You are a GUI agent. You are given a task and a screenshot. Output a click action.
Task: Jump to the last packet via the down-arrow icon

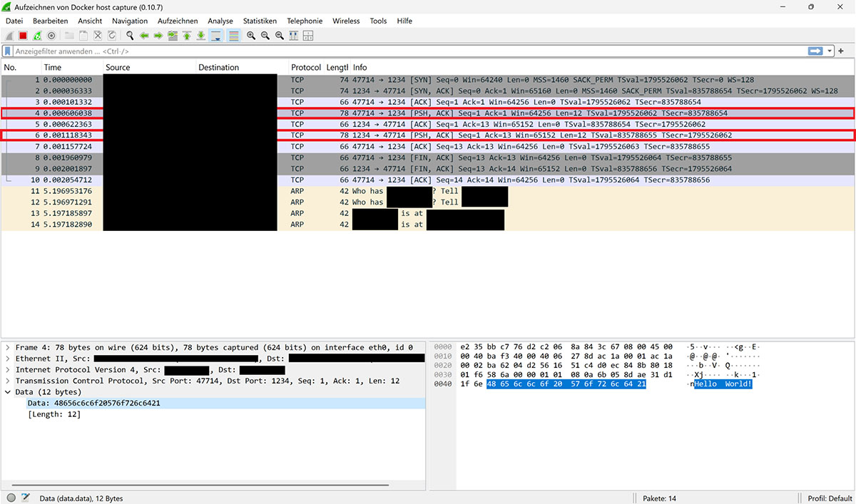coord(200,36)
